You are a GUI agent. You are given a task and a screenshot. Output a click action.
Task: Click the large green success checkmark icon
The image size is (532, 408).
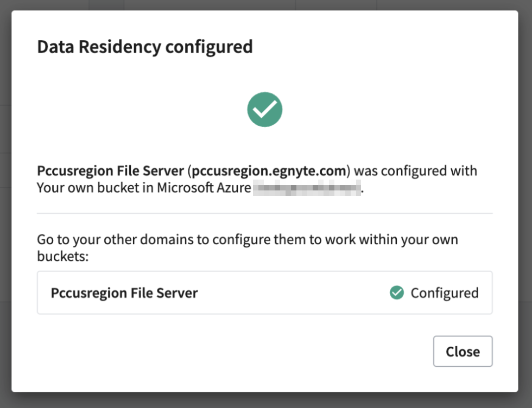pyautogui.click(x=264, y=110)
